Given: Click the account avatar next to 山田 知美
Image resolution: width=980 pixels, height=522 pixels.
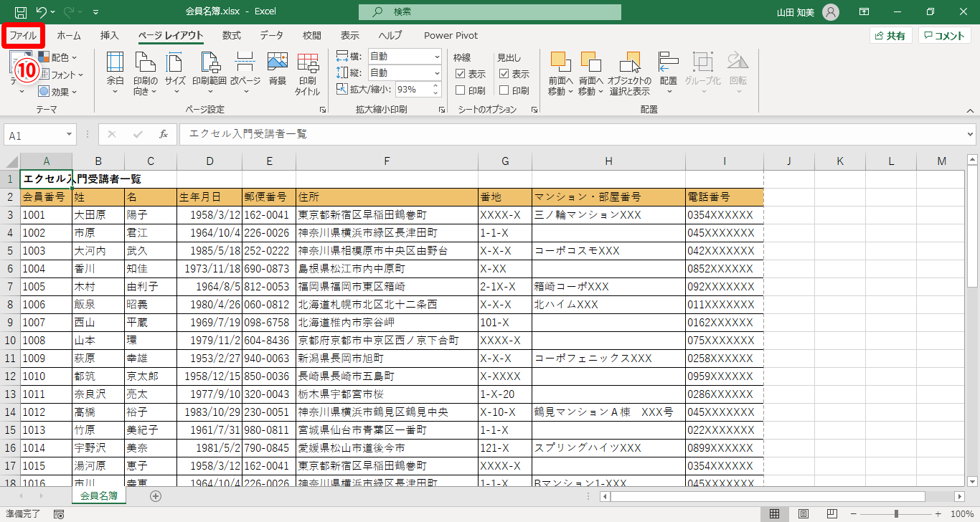Looking at the screenshot, I should coord(831,12).
